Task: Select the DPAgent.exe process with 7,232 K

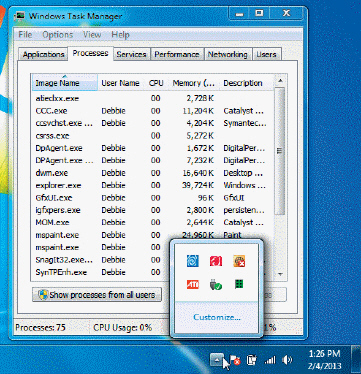Action: pyautogui.click(x=153, y=160)
